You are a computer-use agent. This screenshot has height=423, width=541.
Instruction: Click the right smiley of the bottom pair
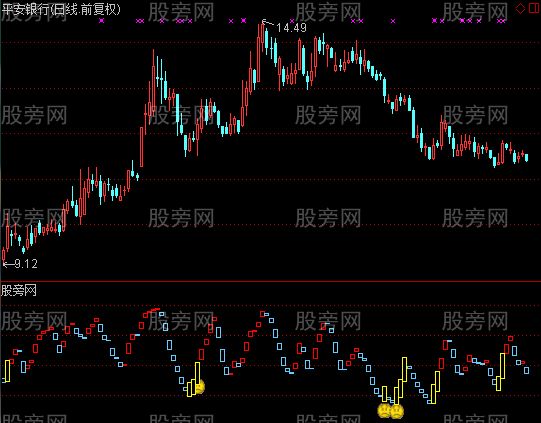397,411
